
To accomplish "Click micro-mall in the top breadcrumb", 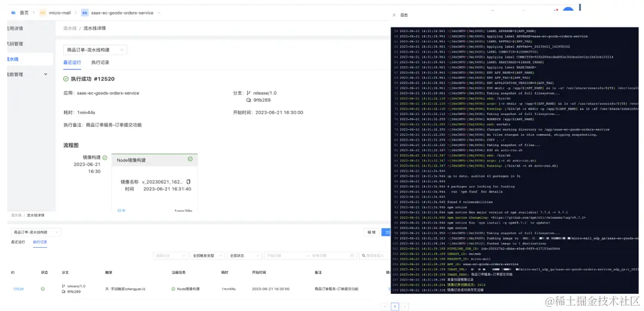I will pos(60,13).
